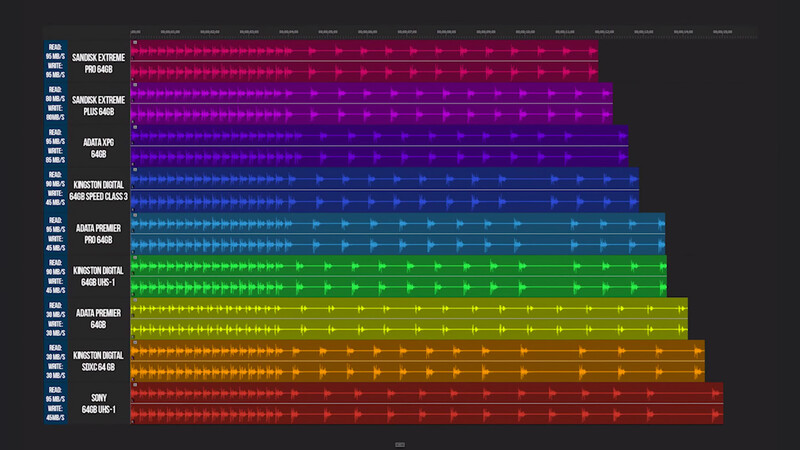Select the SanDisk Extreme Pro 64GB track label
Viewport: 800px width, 450px height.
point(98,63)
